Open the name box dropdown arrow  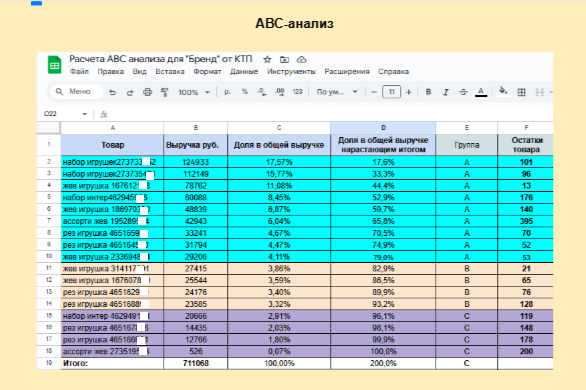tap(84, 114)
